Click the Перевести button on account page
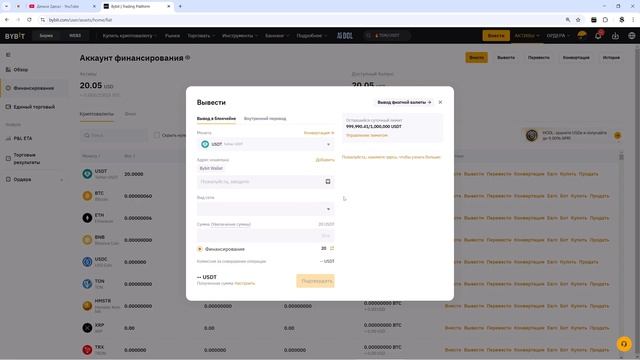 [x=539, y=58]
